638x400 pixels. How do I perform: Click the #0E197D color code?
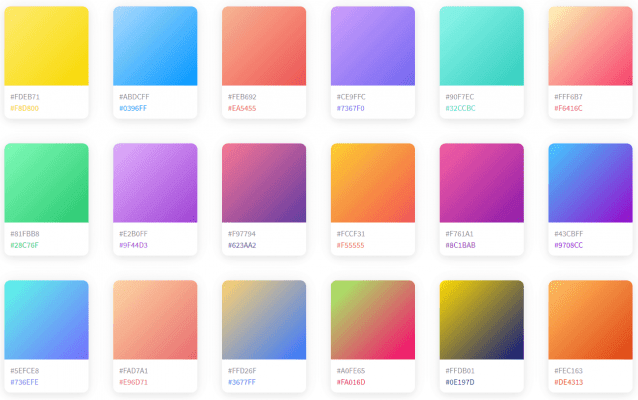click(x=460, y=383)
